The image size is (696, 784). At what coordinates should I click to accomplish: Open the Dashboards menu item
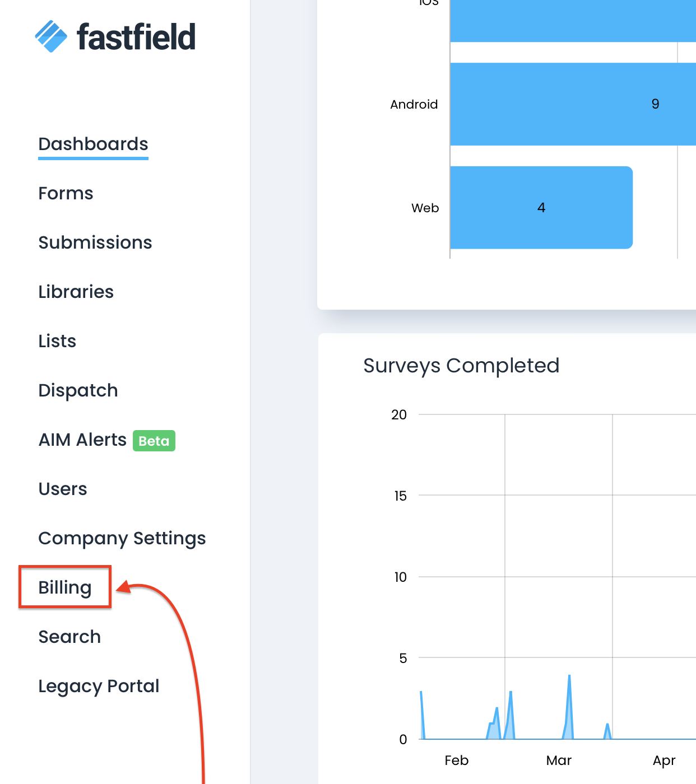[93, 144]
